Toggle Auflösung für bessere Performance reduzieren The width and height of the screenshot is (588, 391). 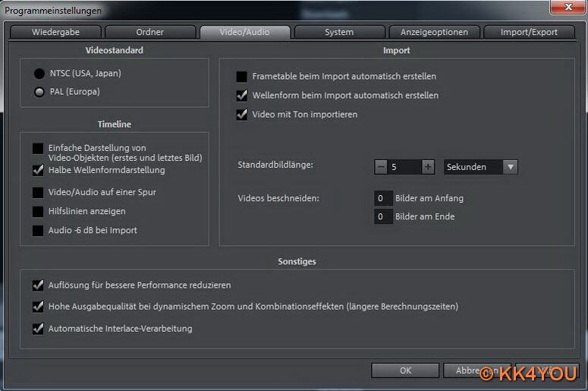[38, 285]
